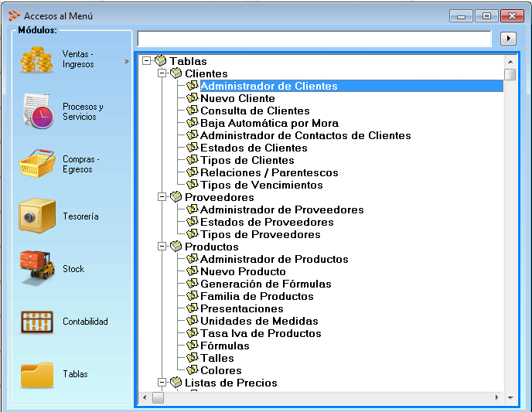Open the Ventas - Ingresos coins icon

(x=36, y=60)
